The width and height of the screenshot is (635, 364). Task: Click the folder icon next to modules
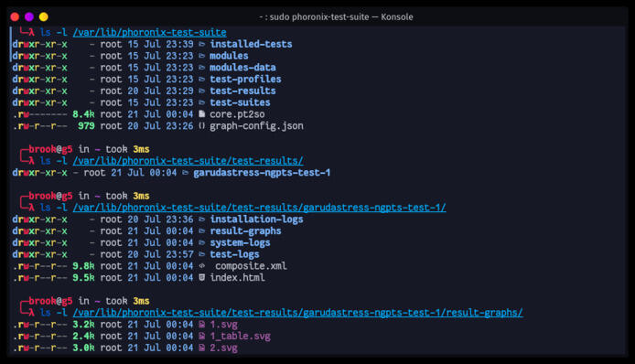(x=201, y=56)
